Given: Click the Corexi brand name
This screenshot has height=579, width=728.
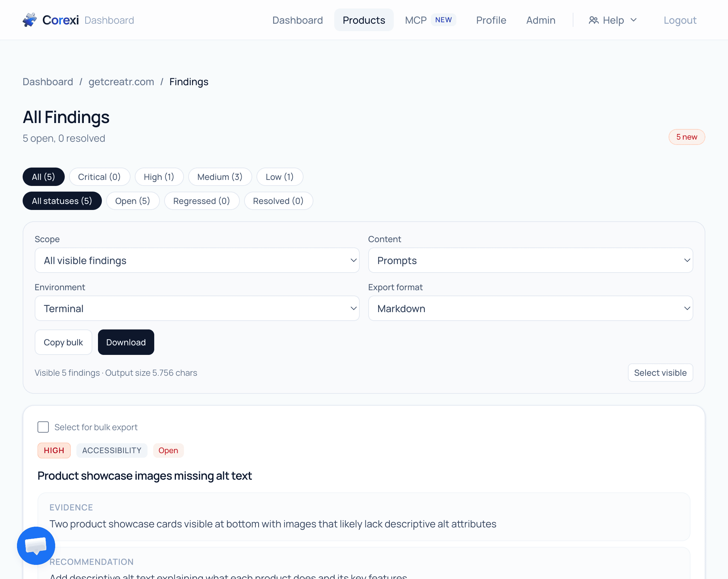Looking at the screenshot, I should coord(60,20).
